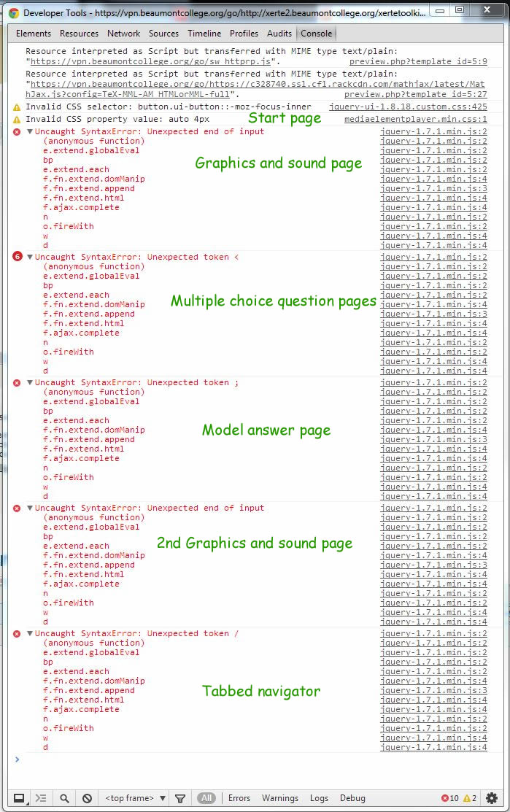Click the console input prompt line
The width and height of the screenshot is (510, 812).
pyautogui.click(x=255, y=759)
